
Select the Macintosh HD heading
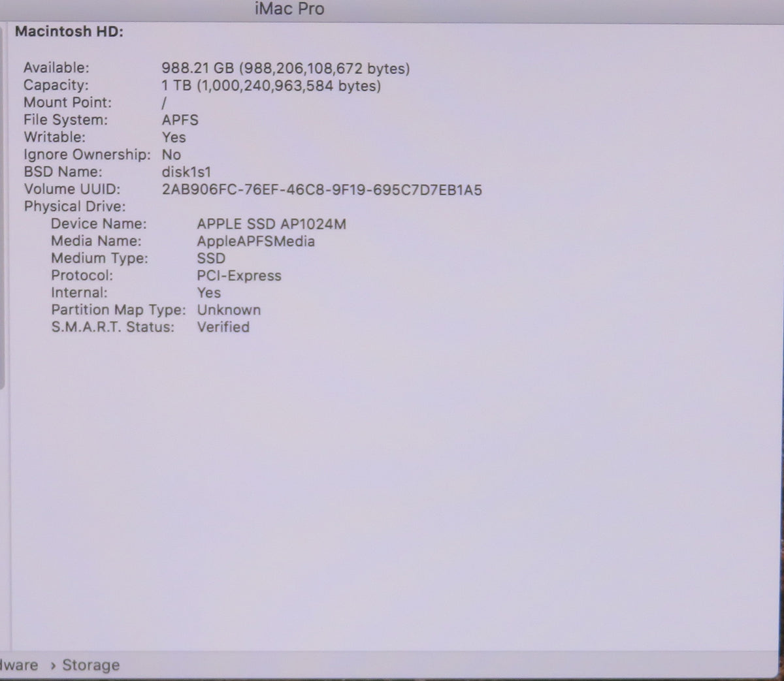[x=69, y=31]
